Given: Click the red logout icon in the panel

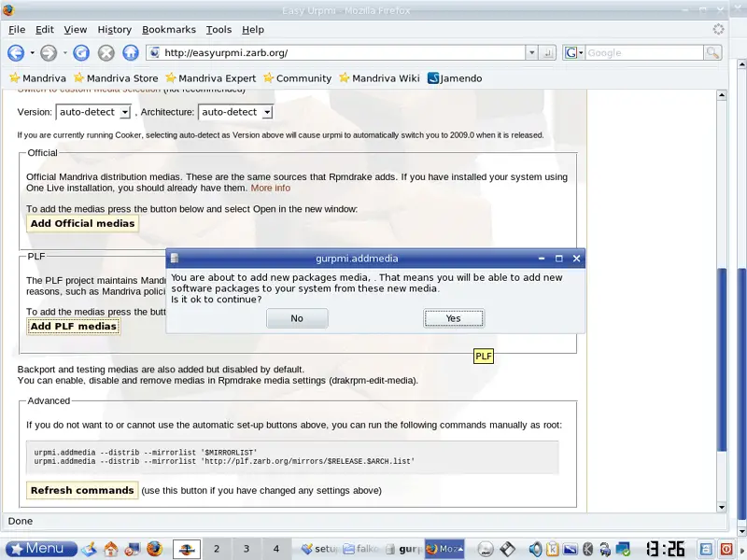Looking at the screenshot, I should click(x=726, y=549).
